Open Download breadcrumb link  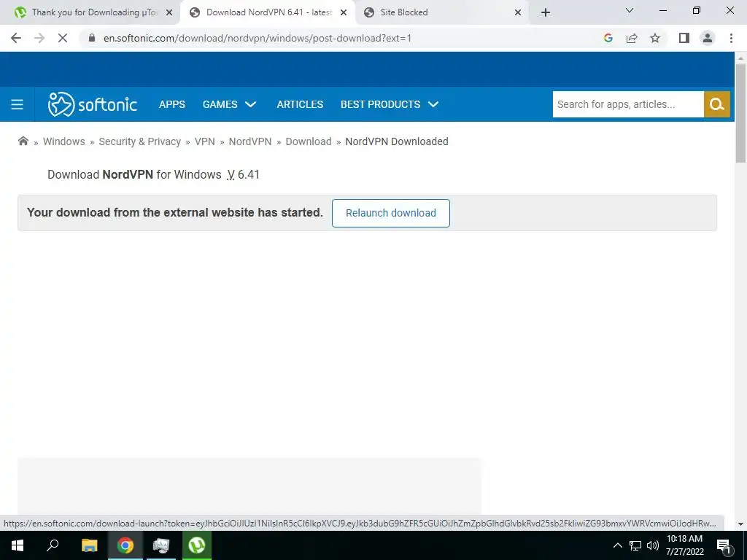point(309,141)
